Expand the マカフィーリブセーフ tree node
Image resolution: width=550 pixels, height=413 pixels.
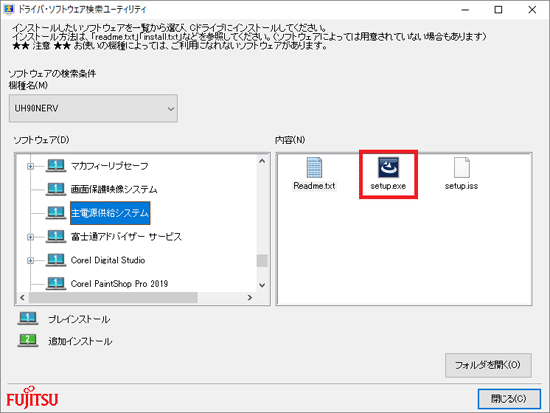[31, 166]
